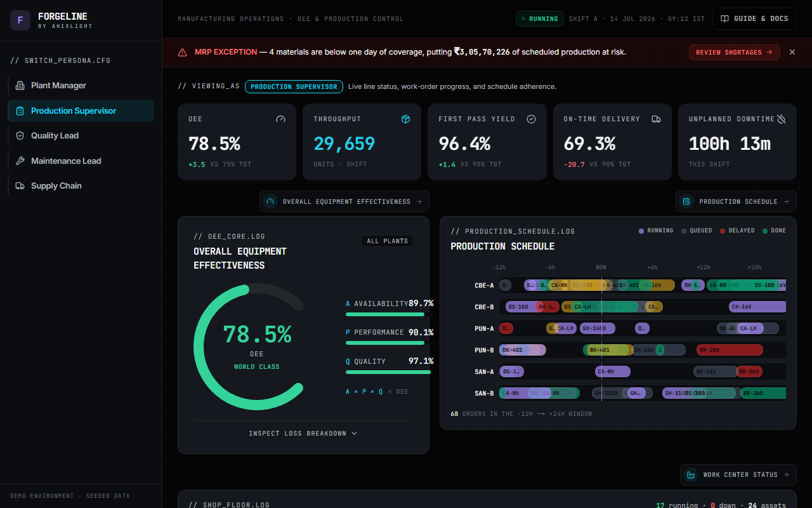Click the timer-off icon on Unplanned Downtime card
812x508 pixels.
(782, 119)
